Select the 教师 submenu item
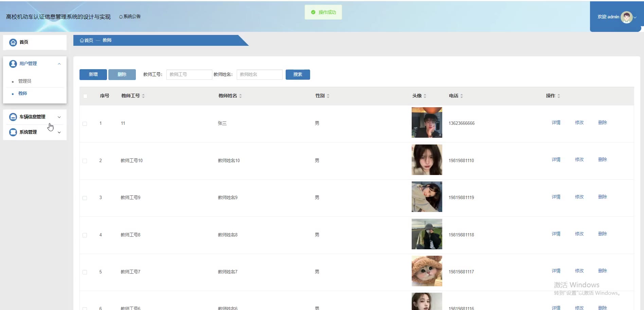This screenshot has width=644, height=310. point(23,93)
